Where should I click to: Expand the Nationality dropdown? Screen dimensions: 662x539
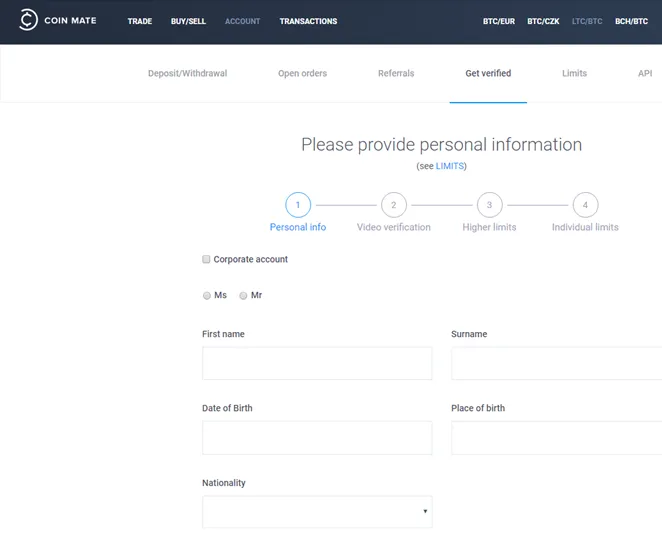pyautogui.click(x=317, y=512)
